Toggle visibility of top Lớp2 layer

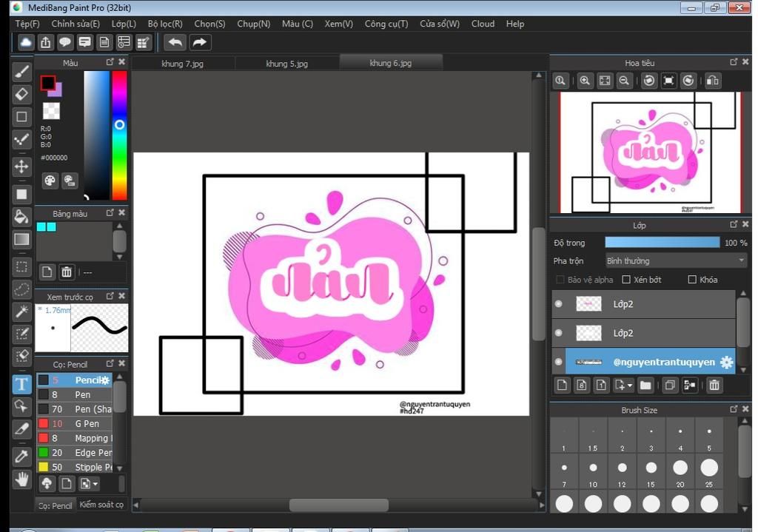point(559,304)
